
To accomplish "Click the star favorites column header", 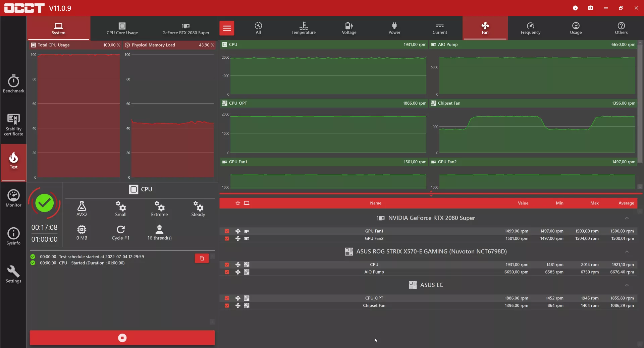I will pos(238,203).
